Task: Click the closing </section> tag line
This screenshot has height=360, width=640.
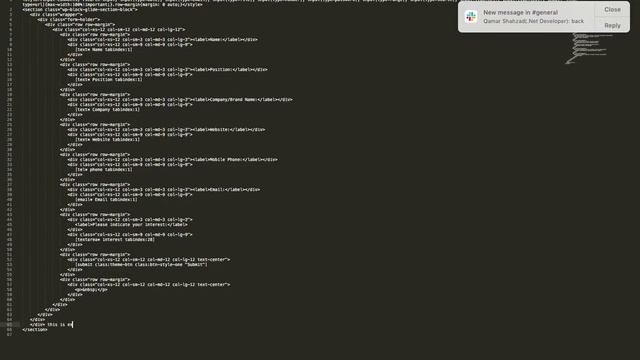Action: point(35,329)
